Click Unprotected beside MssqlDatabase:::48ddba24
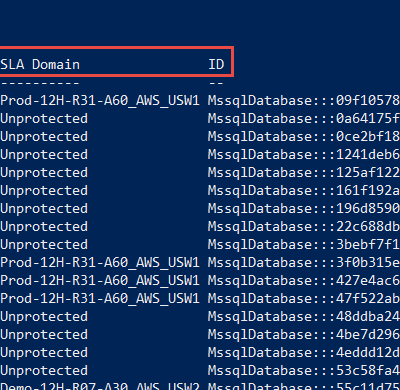The image size is (400, 390). 44,316
